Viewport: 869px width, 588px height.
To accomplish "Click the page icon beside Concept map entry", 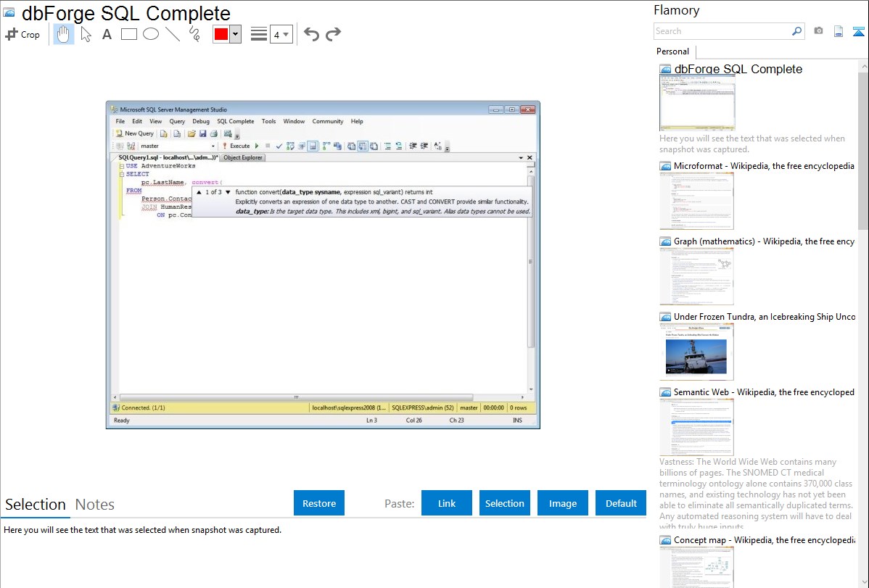I will [x=666, y=540].
